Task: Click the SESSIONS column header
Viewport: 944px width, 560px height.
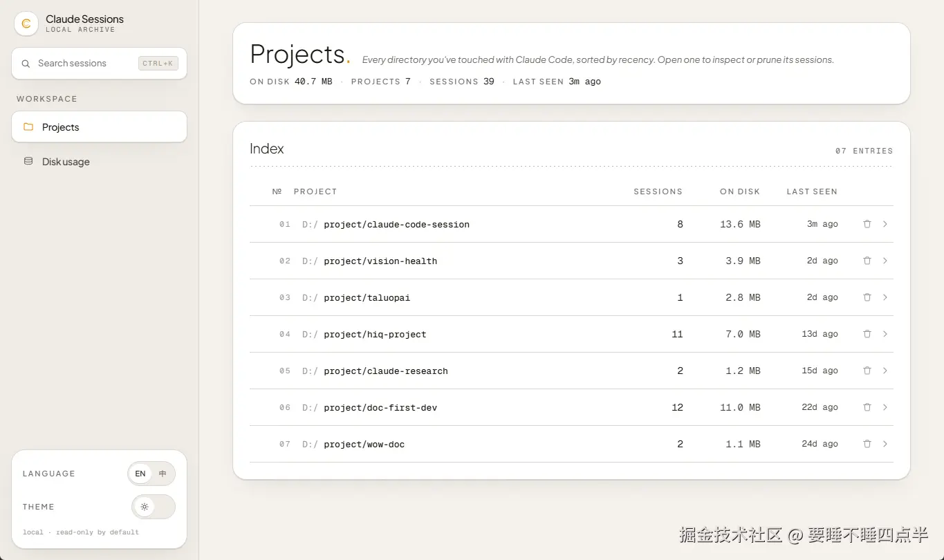Action: (x=658, y=192)
